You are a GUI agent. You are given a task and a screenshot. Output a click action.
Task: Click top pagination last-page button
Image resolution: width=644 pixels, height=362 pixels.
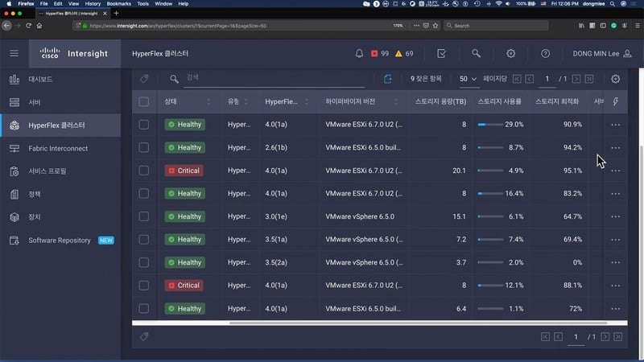pos(589,79)
